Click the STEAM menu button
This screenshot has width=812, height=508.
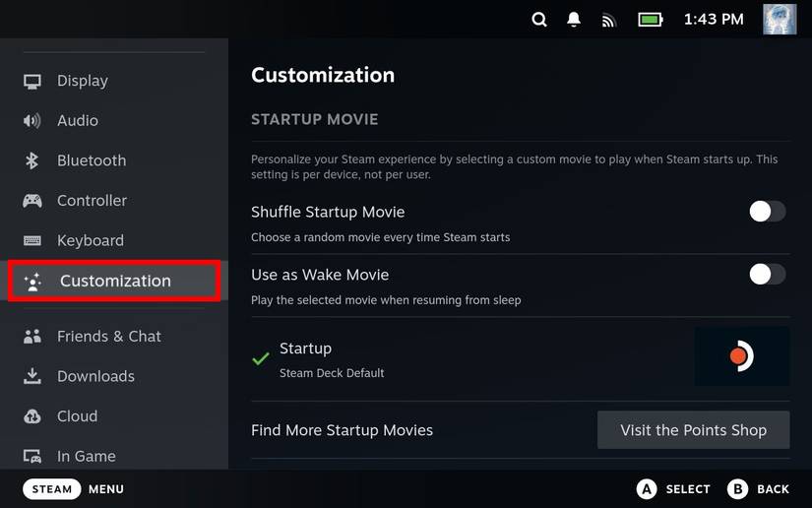52,489
